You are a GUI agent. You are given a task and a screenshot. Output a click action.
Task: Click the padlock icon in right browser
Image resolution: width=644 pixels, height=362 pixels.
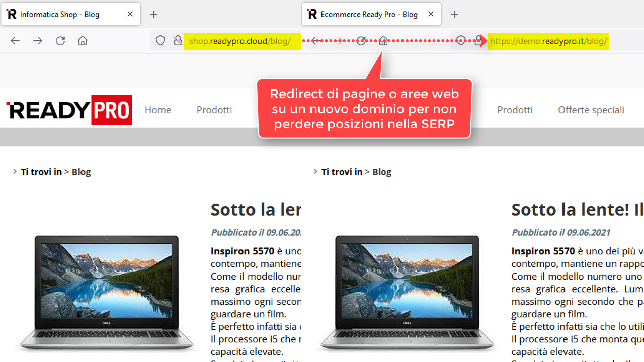coord(478,41)
